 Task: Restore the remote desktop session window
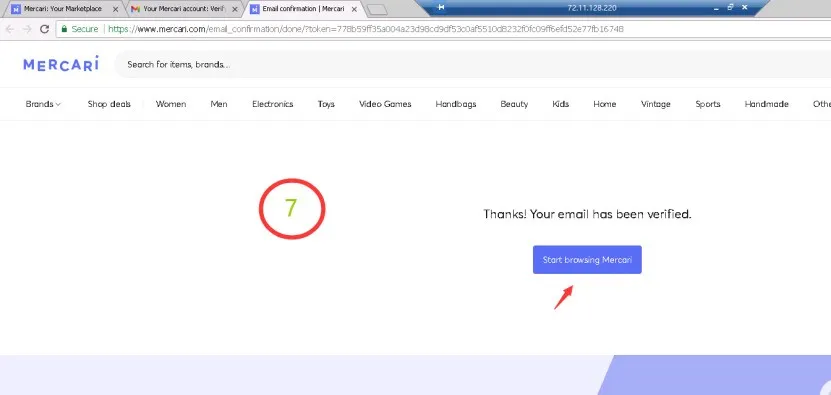(730, 7)
